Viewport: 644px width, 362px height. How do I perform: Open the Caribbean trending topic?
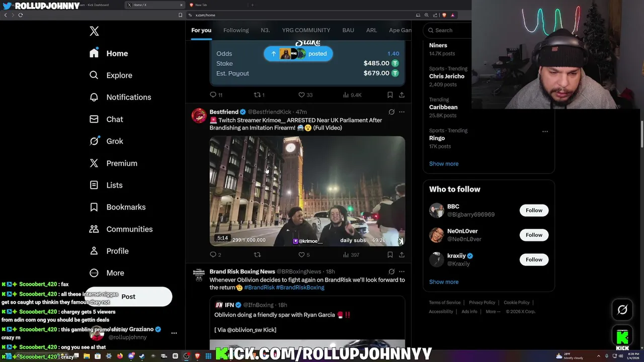(443, 107)
